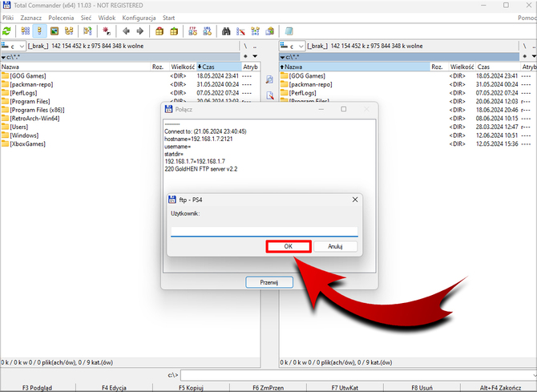This screenshot has height=392, width=537.
Task: Click Przerwij button in Połącz window
Action: [x=269, y=282]
